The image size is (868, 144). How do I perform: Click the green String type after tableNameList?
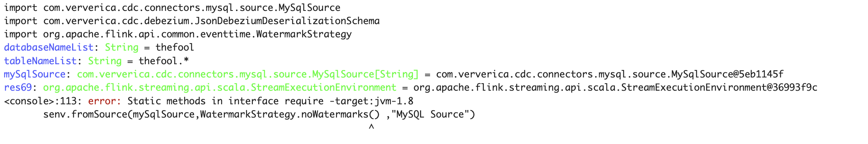[105, 61]
